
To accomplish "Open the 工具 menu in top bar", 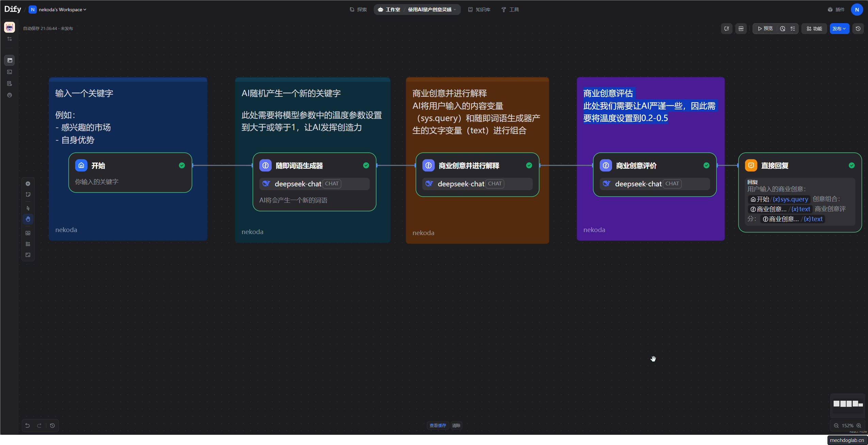I will point(510,10).
